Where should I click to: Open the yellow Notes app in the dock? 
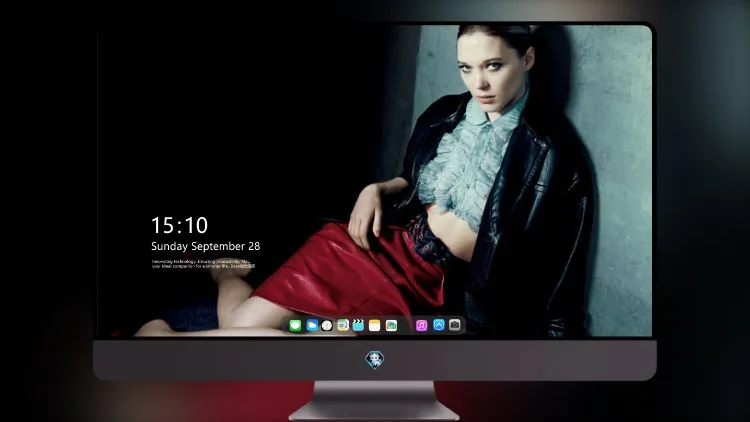(375, 325)
